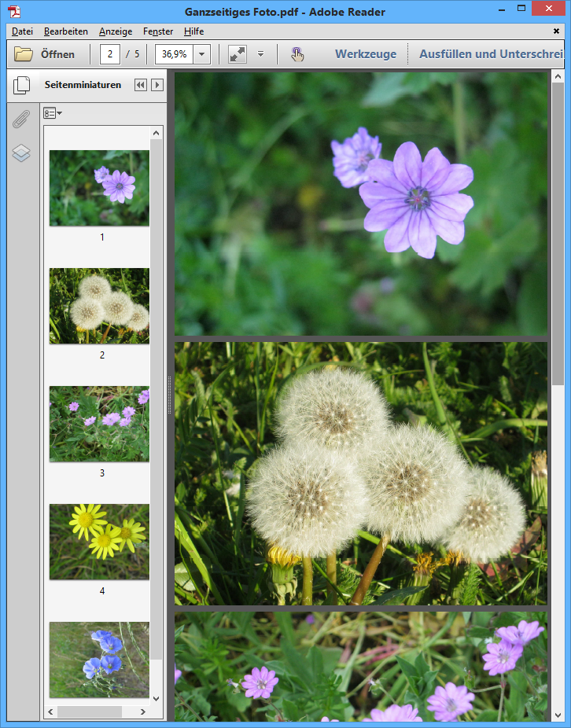Viewport: 571px width, 728px height.
Task: Select the touch mode hand icon
Action: click(297, 54)
